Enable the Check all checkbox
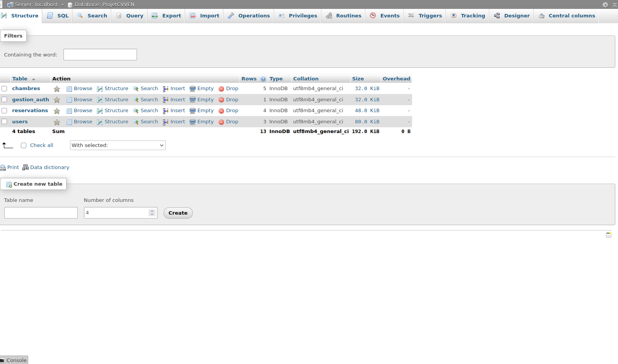Image resolution: width=618 pixels, height=364 pixels. 24,145
